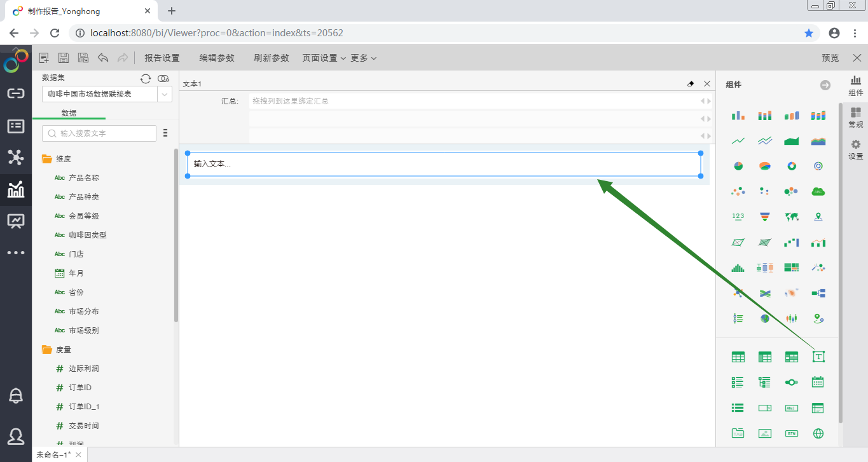Select the range slider filter component
868x462 pixels.
792,382
